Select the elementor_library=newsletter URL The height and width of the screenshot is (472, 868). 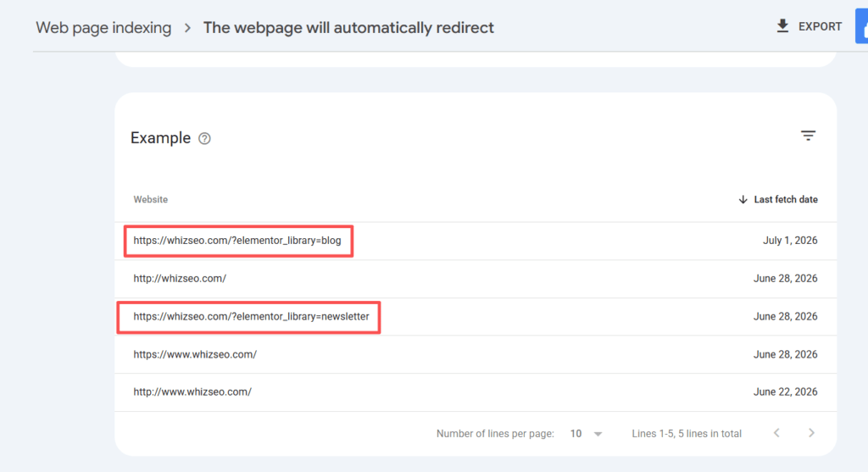tap(251, 317)
